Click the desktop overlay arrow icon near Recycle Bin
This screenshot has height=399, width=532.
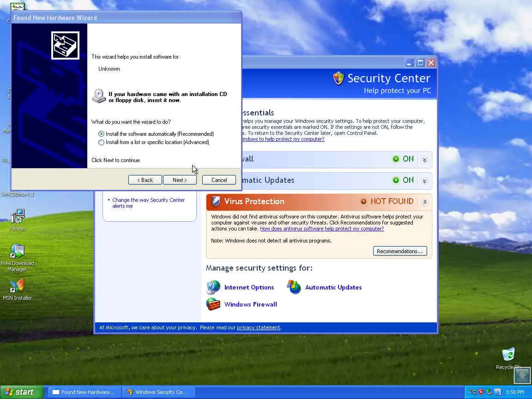point(522,375)
